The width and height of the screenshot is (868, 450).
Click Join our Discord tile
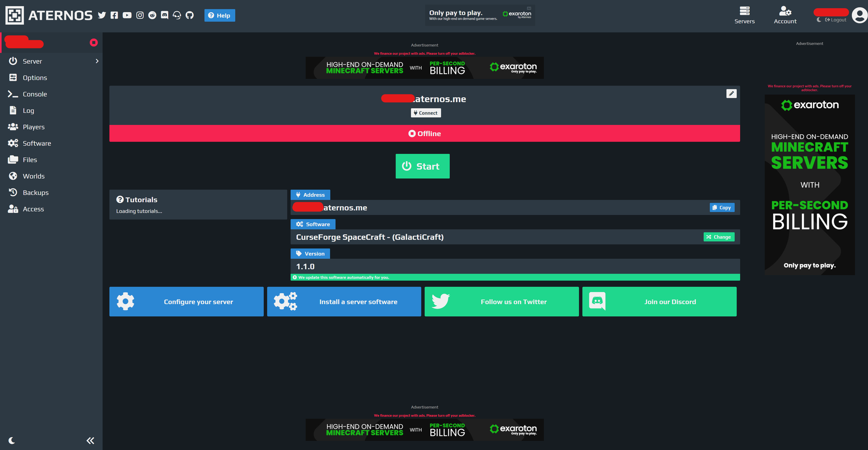(x=659, y=302)
